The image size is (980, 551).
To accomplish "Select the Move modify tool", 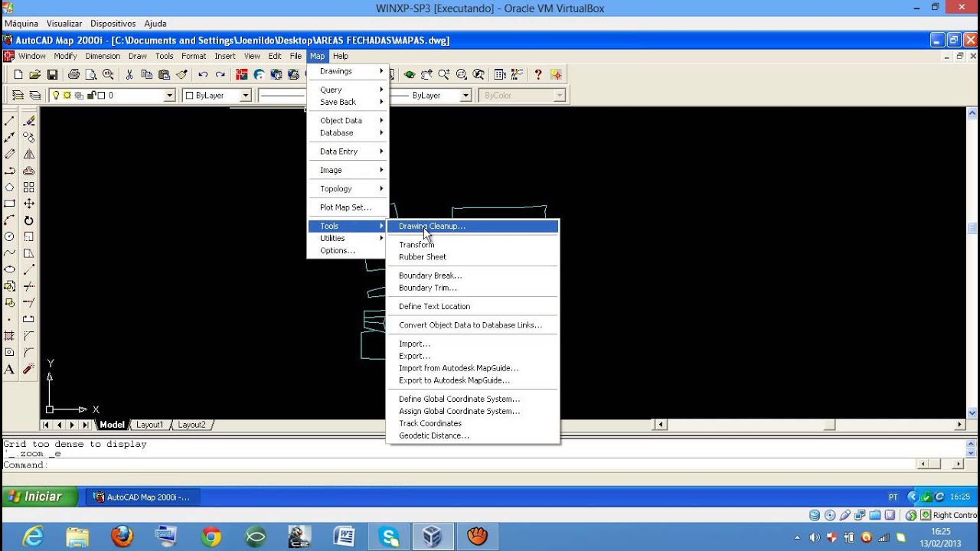I will pyautogui.click(x=29, y=204).
